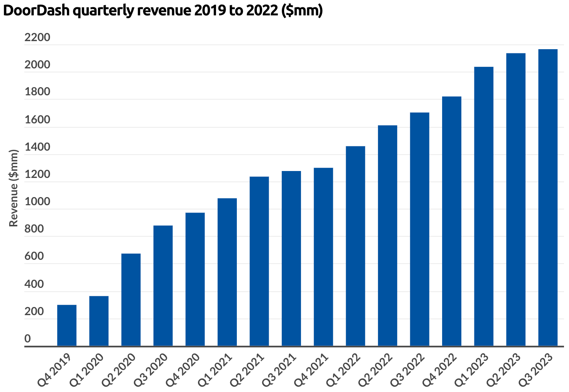
Task: Click the '800' y-axis value
Action: (x=34, y=229)
